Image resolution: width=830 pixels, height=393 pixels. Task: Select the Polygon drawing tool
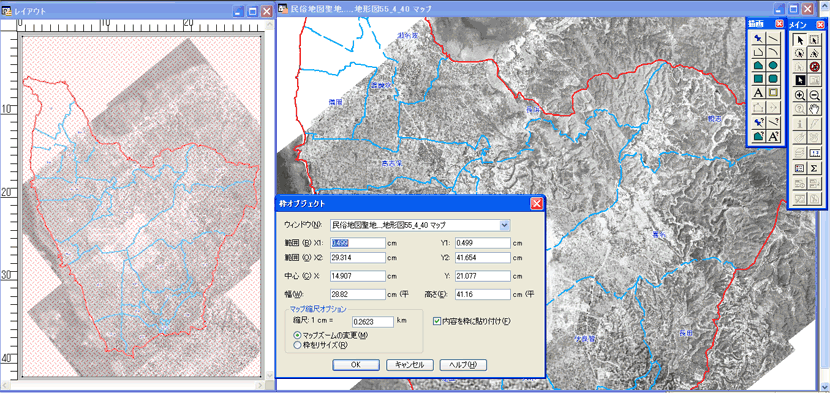click(x=758, y=65)
